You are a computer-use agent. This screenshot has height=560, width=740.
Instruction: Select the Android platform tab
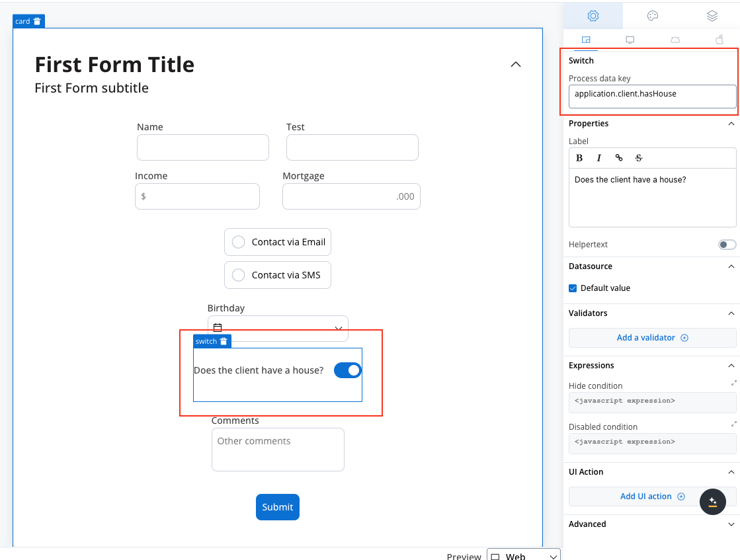(x=675, y=40)
